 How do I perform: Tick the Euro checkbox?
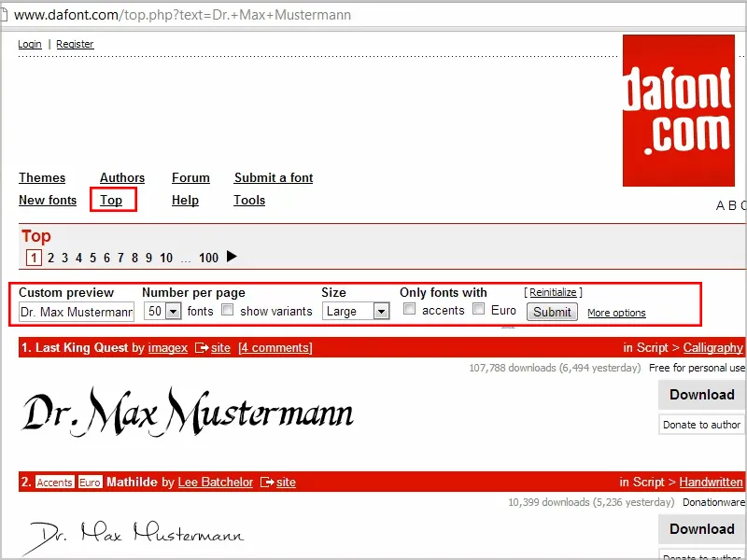tap(478, 309)
